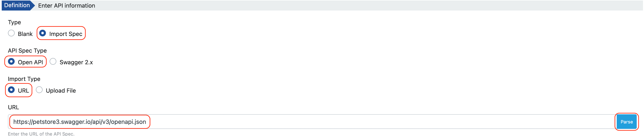Click the 'Import Spec' label text

click(66, 34)
